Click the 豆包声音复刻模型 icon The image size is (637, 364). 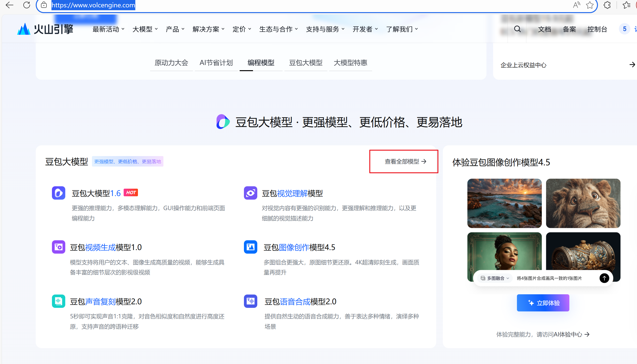click(59, 301)
